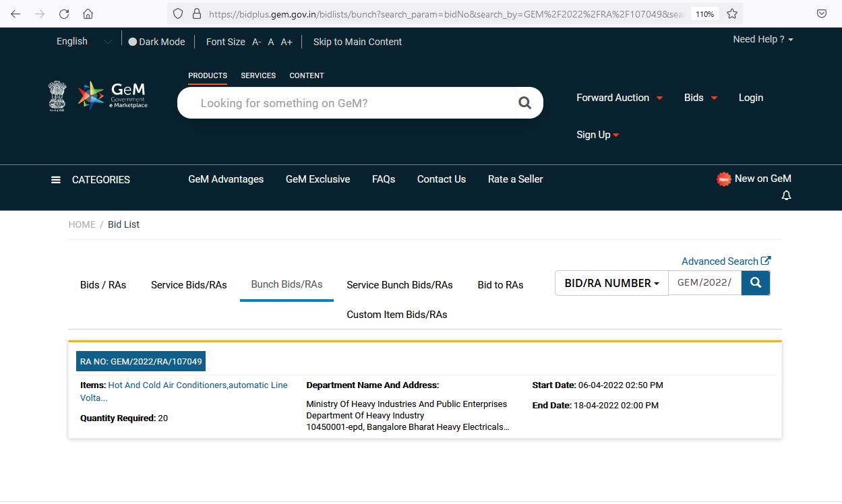Screen dimensions: 842x504
Task: Open the BID/RA NUMBER dropdown
Action: click(x=611, y=283)
